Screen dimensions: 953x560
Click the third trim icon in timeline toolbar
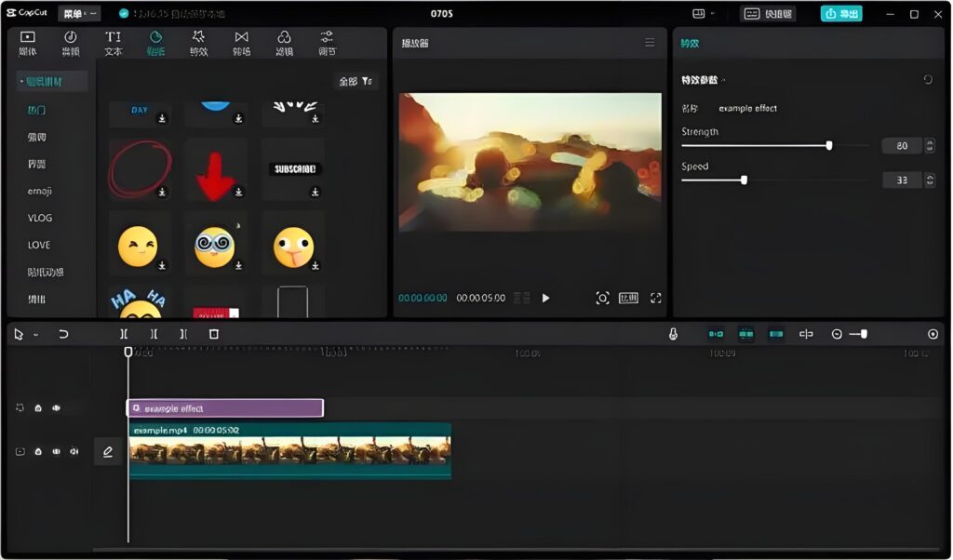pos(183,334)
